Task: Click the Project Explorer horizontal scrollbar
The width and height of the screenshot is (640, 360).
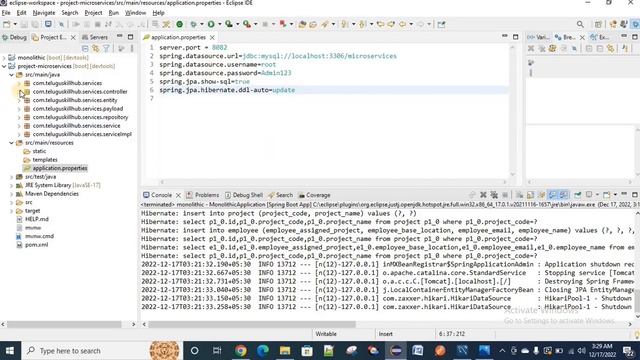Action: click(x=64, y=324)
